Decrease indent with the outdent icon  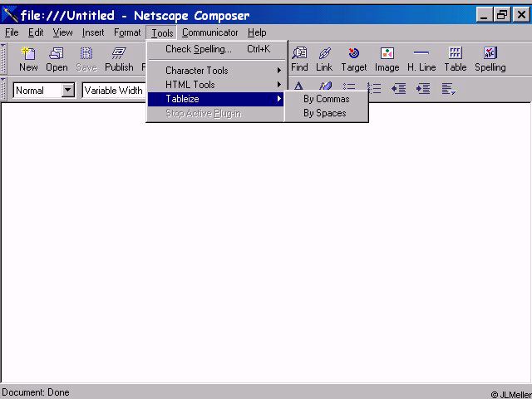click(398, 89)
